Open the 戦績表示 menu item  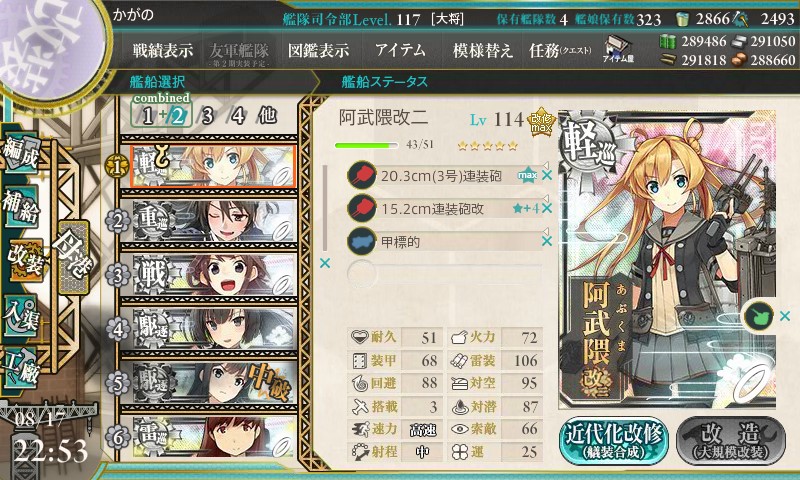pos(163,50)
